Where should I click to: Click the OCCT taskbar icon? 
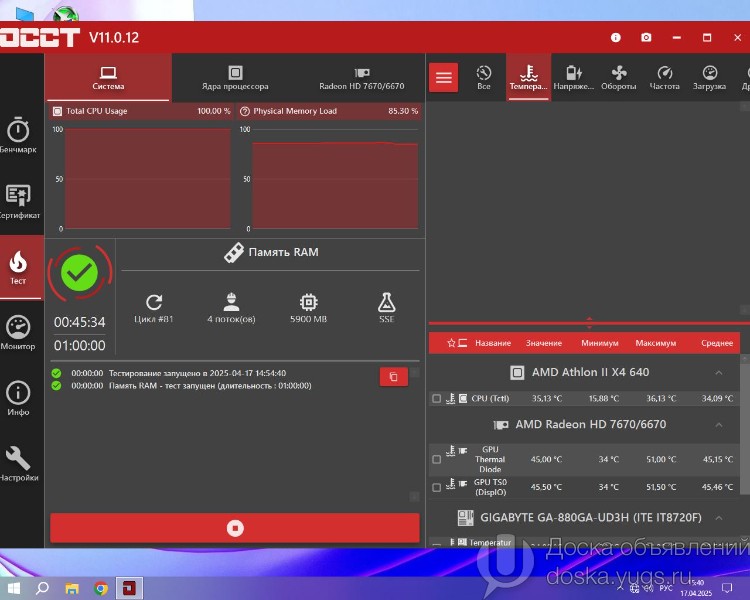coord(129,588)
